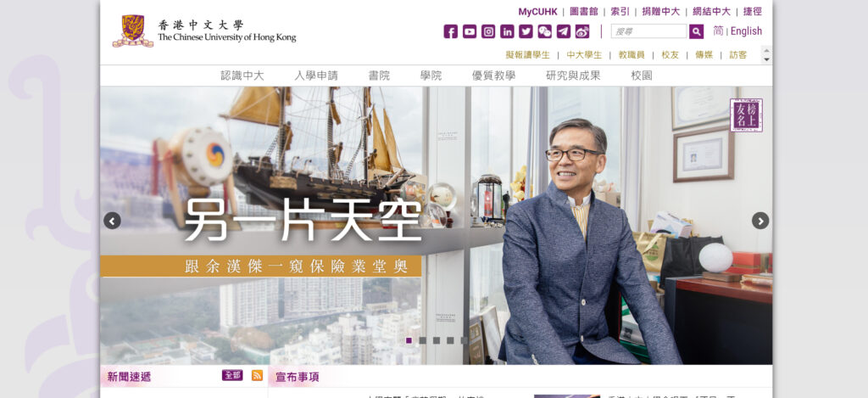Click into the 搜尋 search field
Viewport: 868px width, 398px height.
click(x=648, y=31)
